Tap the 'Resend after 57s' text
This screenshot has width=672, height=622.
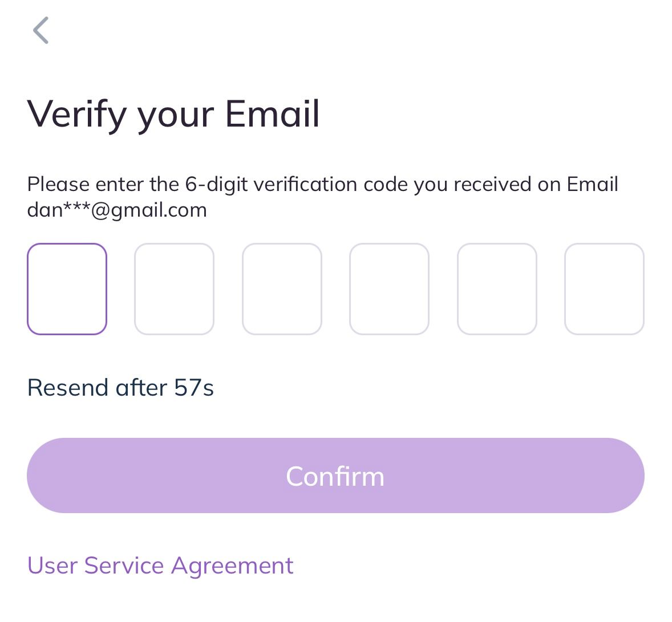[x=120, y=388]
